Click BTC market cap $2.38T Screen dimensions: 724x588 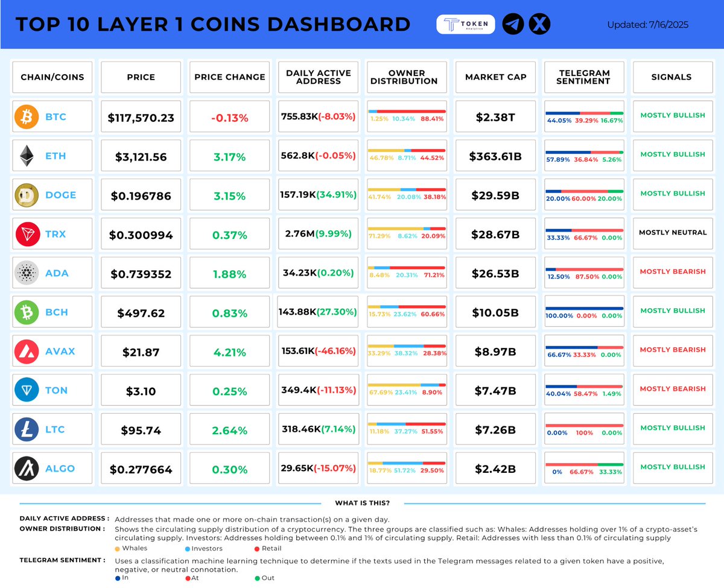pos(495,118)
